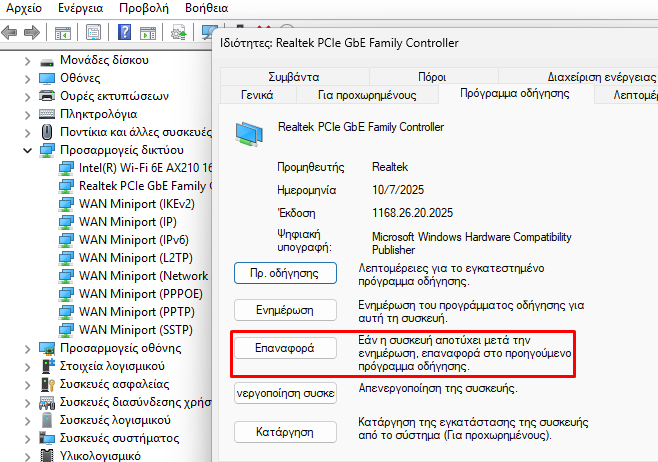This screenshot has height=462, width=658.
Task: Switch to the Πόροι tab
Action: coord(432,77)
